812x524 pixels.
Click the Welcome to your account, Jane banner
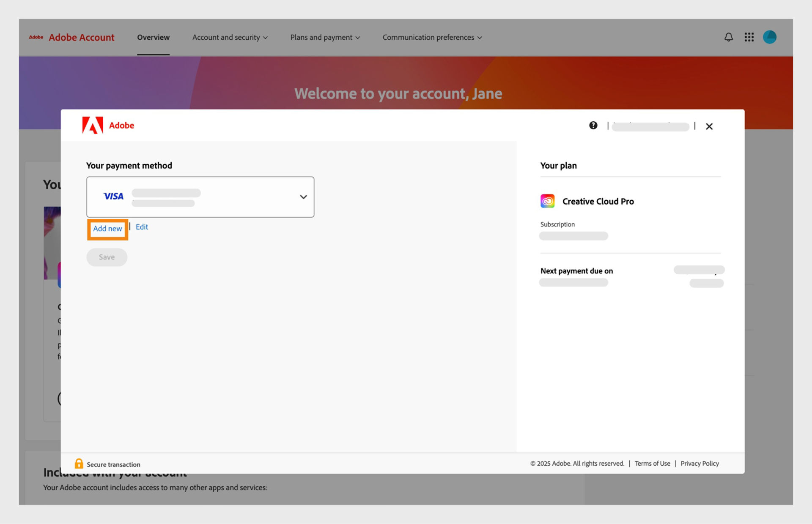(398, 93)
